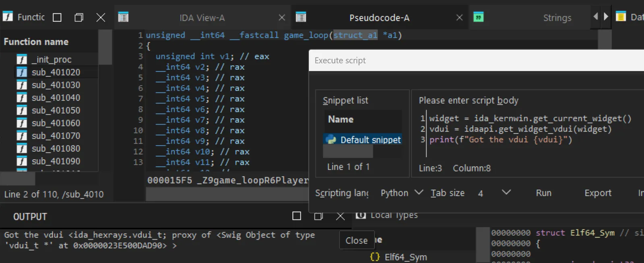
Task: Click the __int64 v10 declaration line
Action: (202, 152)
